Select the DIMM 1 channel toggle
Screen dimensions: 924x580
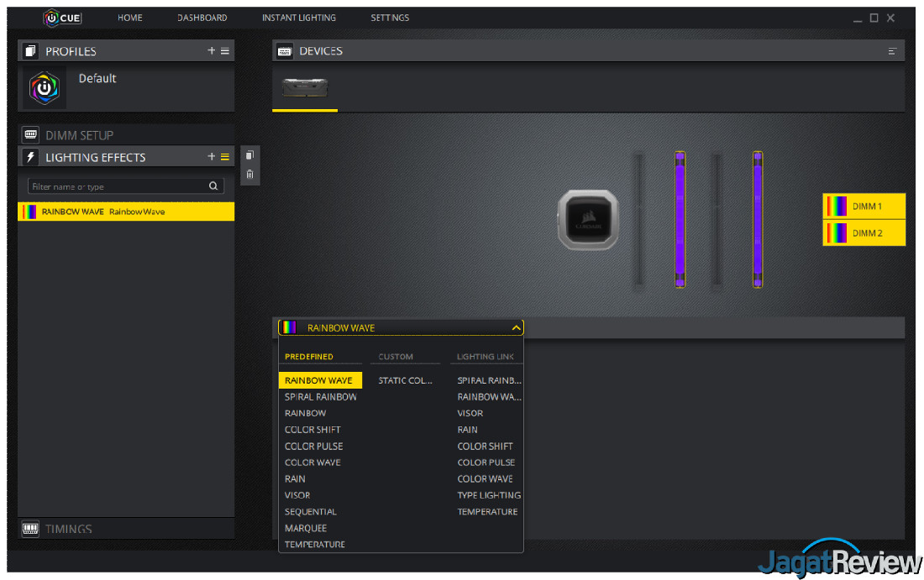pyautogui.click(x=864, y=206)
